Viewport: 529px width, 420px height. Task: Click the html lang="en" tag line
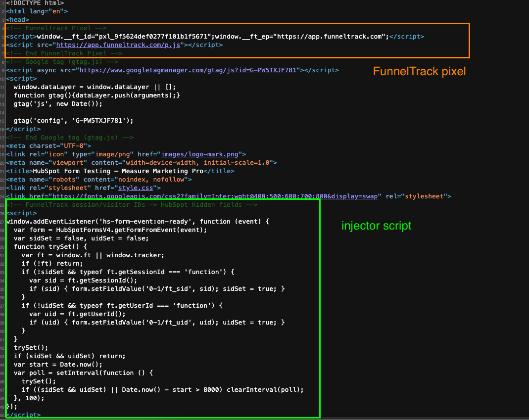pos(37,11)
